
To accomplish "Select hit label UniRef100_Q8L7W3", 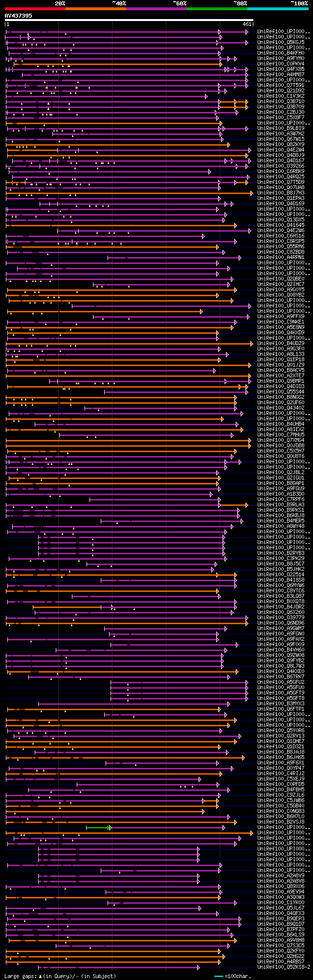I will point(282,666).
